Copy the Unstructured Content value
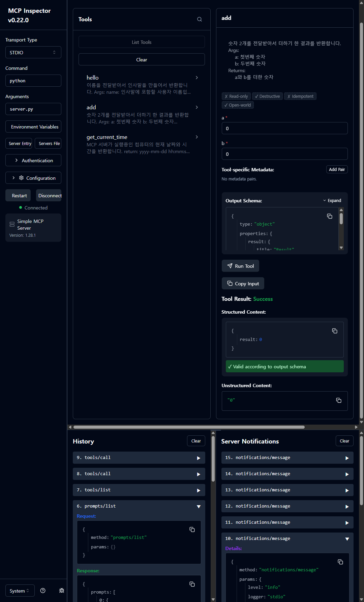 (339, 400)
